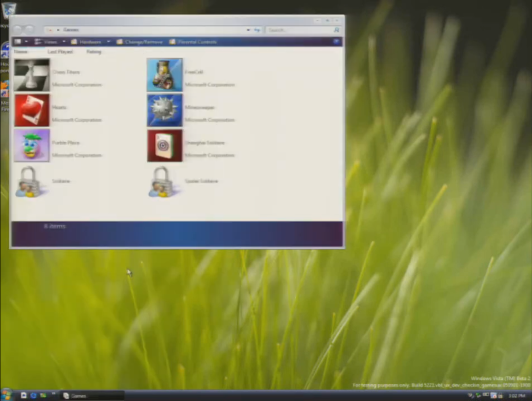Maximize the Games window
The width and height of the screenshot is (532, 401).
coord(327,20)
